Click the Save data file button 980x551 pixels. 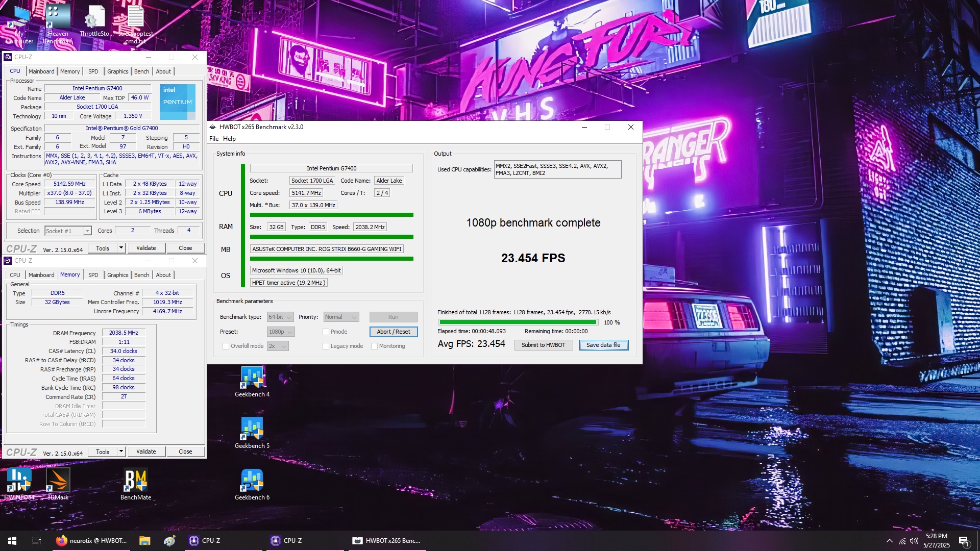[x=603, y=345]
